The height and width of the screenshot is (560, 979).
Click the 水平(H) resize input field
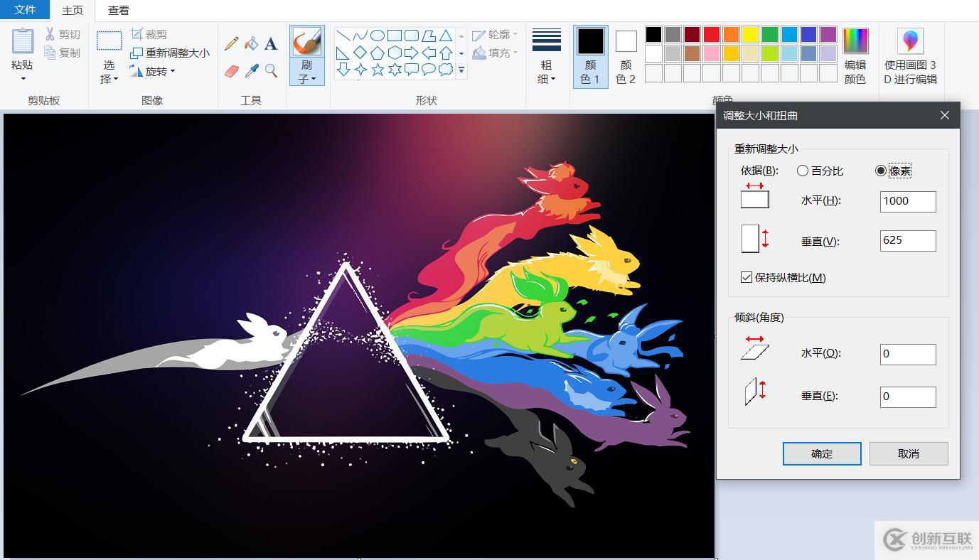click(x=908, y=201)
